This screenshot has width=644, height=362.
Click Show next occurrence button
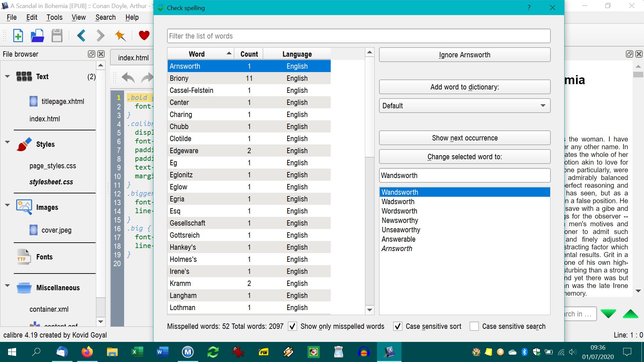[465, 138]
